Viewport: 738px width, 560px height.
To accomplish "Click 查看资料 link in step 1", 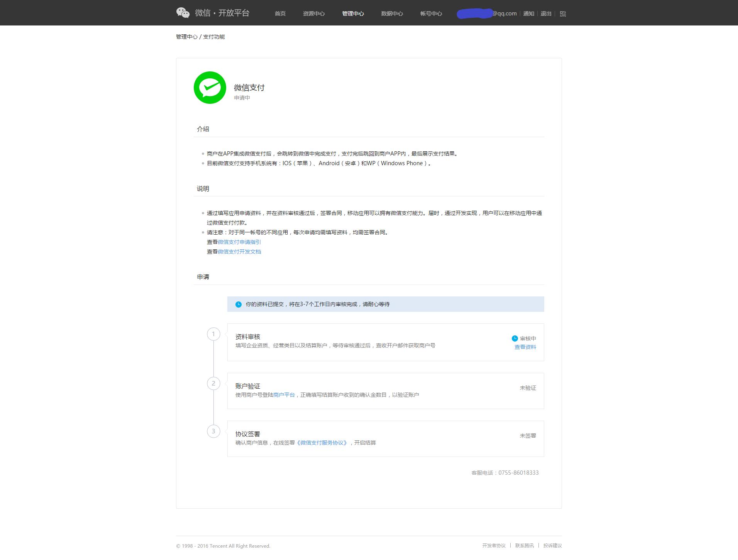I will [525, 347].
